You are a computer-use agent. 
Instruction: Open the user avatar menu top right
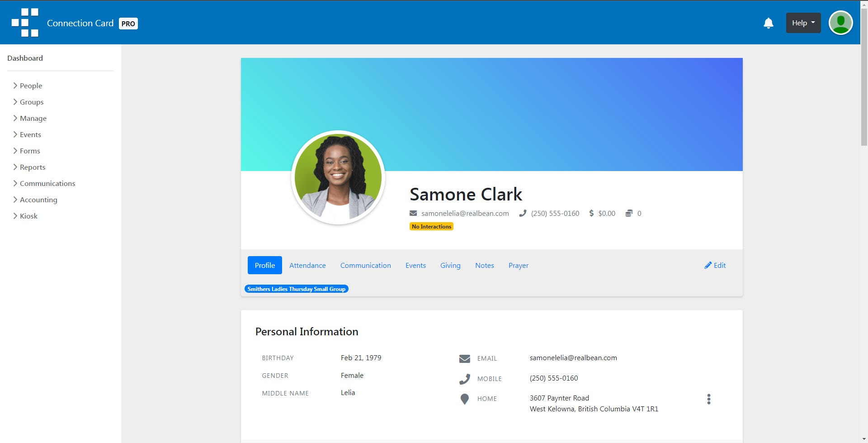pos(840,22)
